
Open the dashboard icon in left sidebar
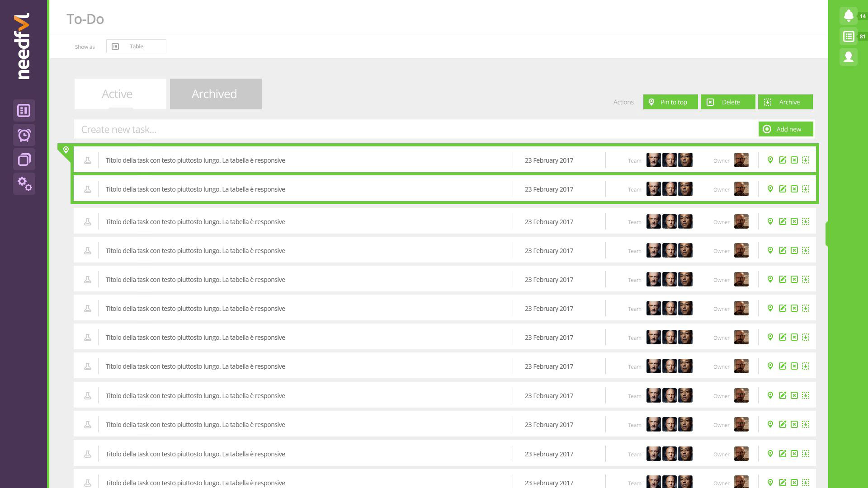(24, 111)
